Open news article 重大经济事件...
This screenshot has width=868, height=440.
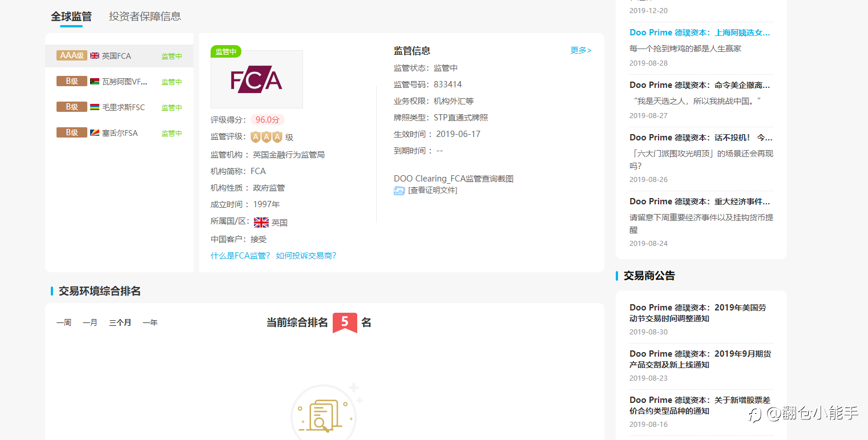(x=701, y=201)
